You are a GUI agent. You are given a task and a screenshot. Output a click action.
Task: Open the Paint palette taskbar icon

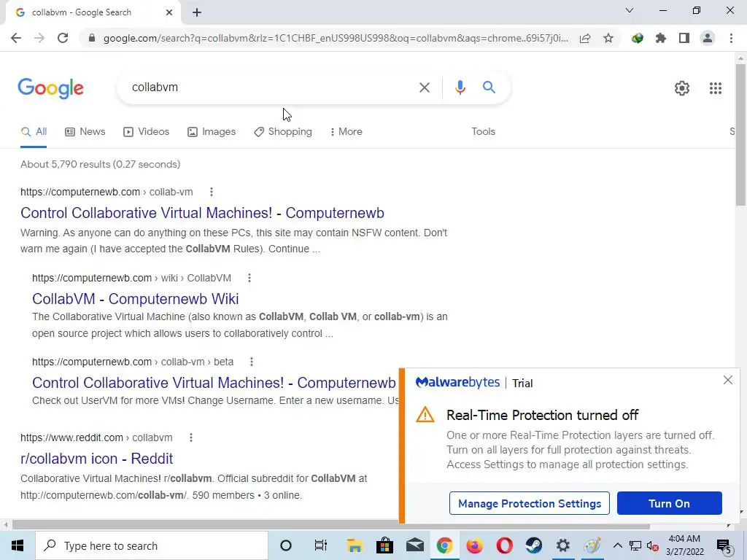point(592,545)
